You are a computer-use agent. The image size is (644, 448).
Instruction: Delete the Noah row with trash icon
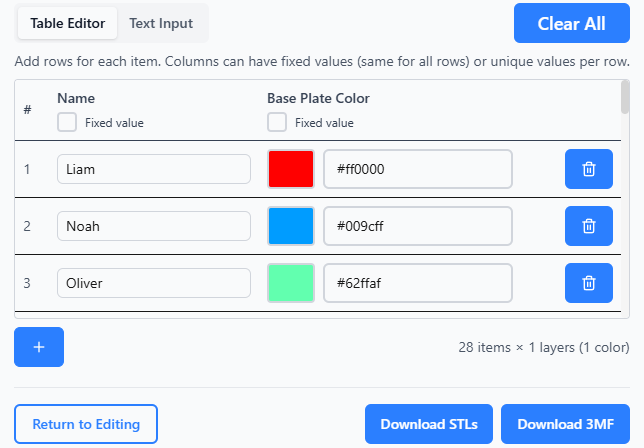(x=589, y=226)
